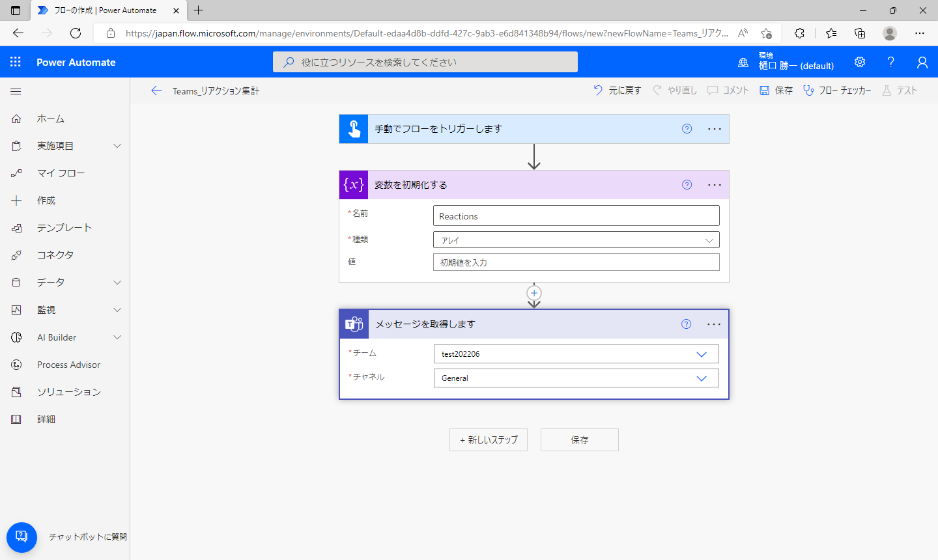Click the browser refresh button
938x560 pixels.
(76, 33)
